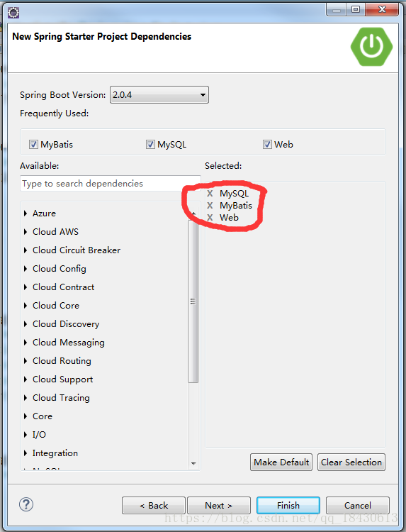Open the Spring Boot Version dropdown

coord(159,94)
